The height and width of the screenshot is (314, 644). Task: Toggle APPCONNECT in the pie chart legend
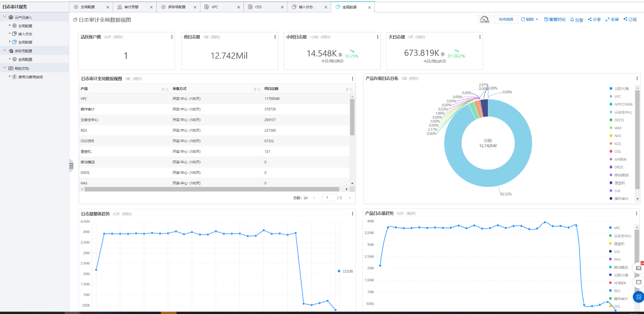click(x=621, y=104)
